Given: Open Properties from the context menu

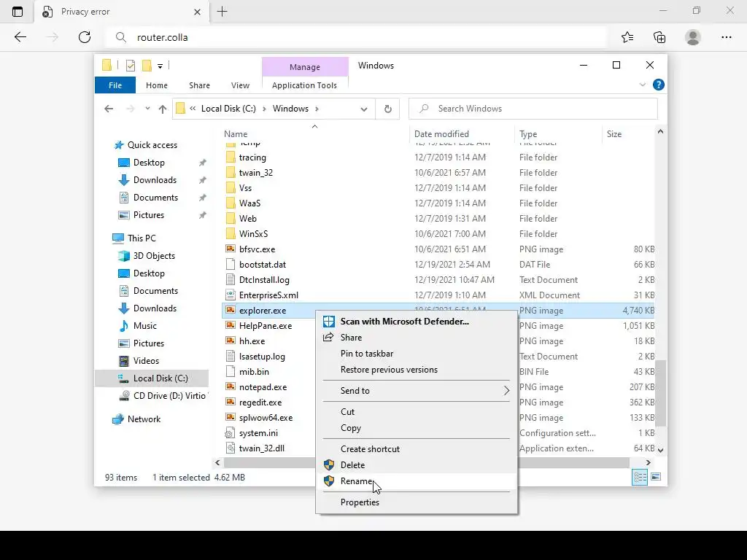Looking at the screenshot, I should (417, 502).
